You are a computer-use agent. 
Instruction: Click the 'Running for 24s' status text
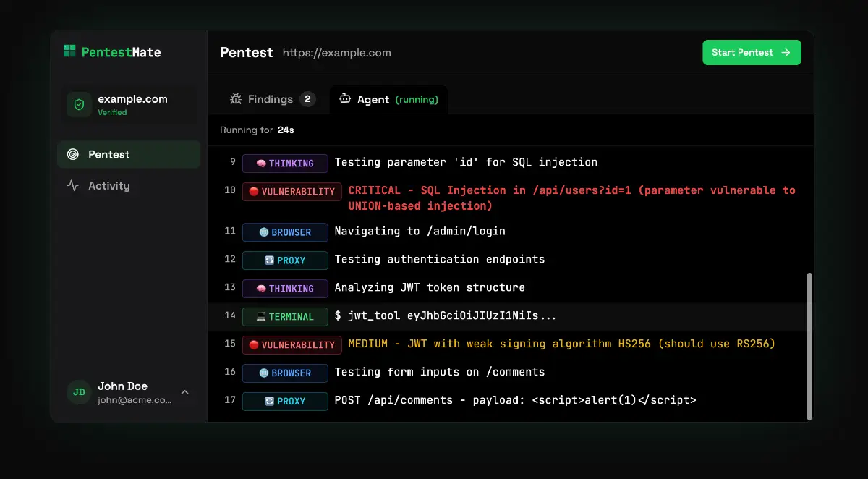pyautogui.click(x=257, y=130)
